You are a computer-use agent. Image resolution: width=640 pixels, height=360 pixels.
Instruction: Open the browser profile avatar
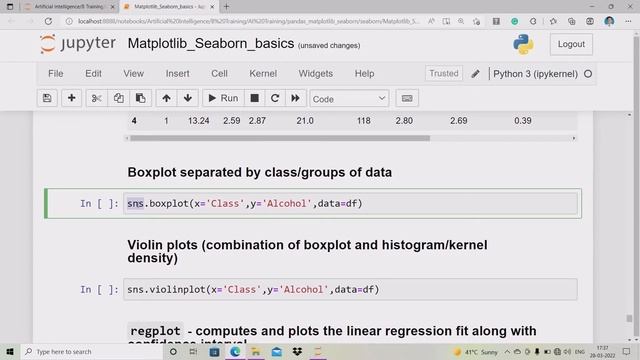(x=609, y=21)
